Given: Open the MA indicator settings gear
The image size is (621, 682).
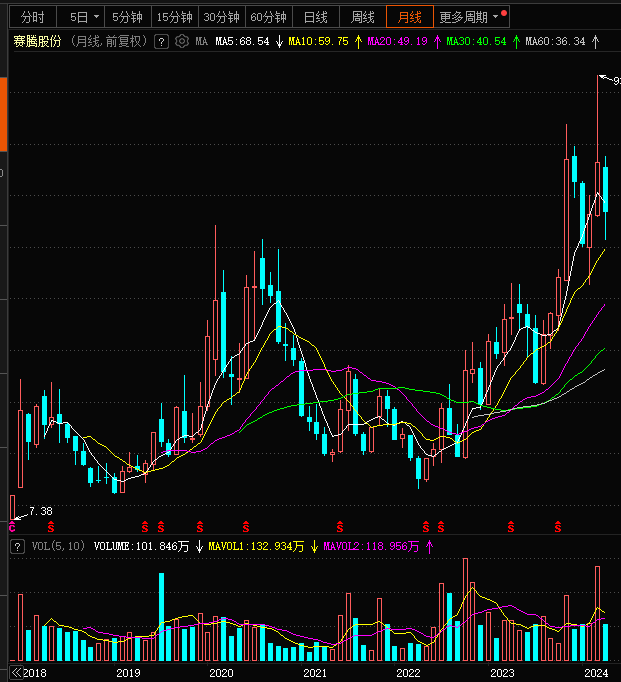Looking at the screenshot, I should 181,42.
